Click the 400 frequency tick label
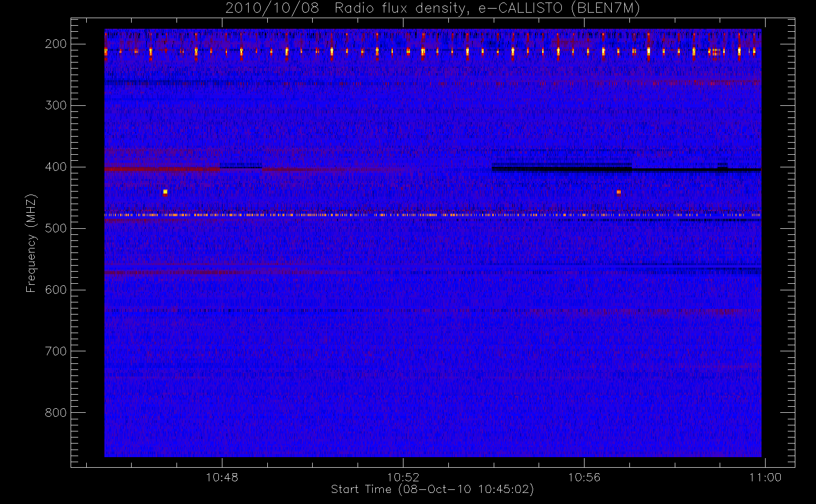 coord(55,167)
